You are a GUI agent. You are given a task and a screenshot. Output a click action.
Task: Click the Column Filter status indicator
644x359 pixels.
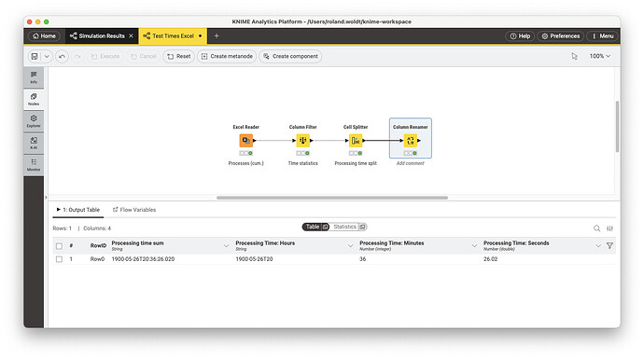tap(303, 153)
